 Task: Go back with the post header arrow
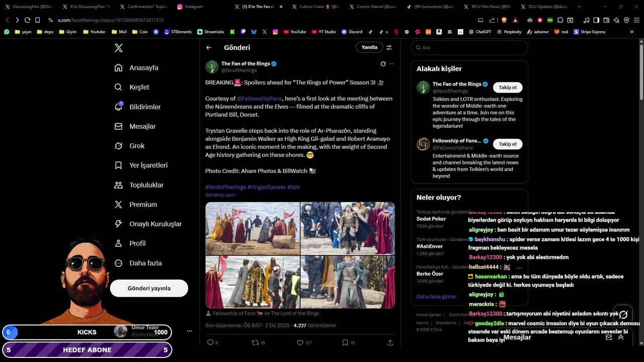coord(209,47)
